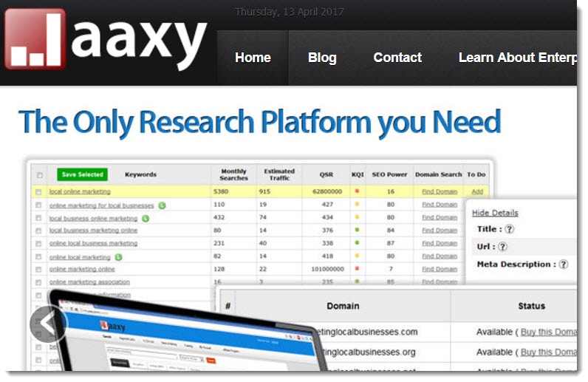This screenshot has height=382, width=588.
Task: Click Buy this Domain for the .org domain
Action: click(549, 352)
